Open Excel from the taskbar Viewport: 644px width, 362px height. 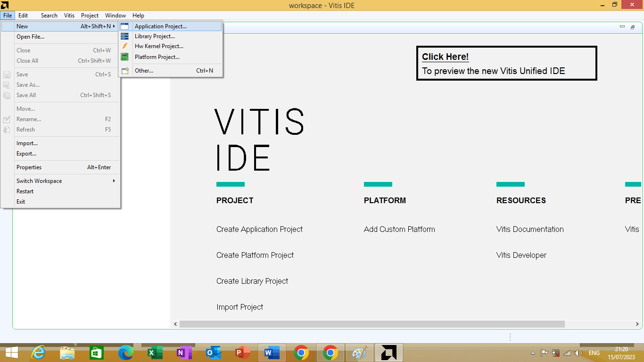[x=155, y=353]
